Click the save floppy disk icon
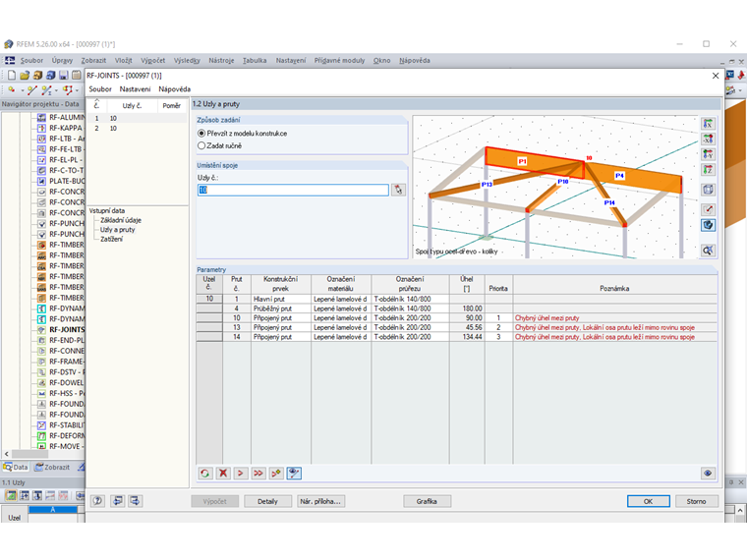Screen dimensions: 747x560 pos(63,76)
